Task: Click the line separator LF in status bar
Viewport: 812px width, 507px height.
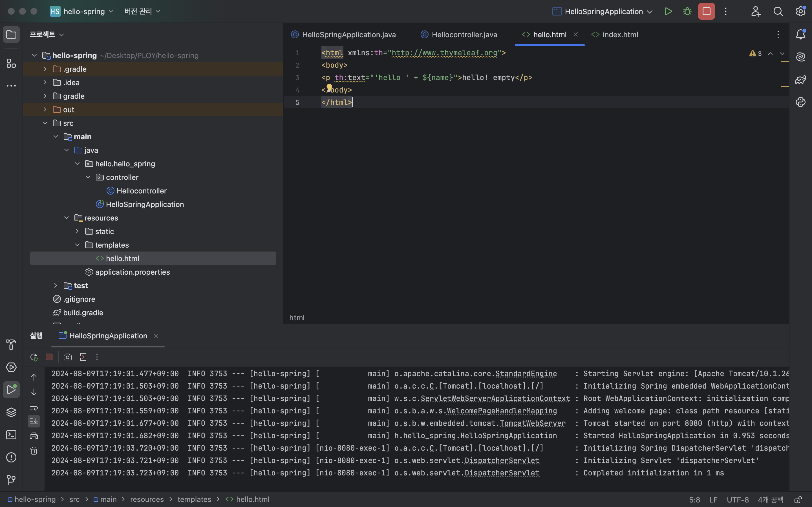Action: [713, 500]
